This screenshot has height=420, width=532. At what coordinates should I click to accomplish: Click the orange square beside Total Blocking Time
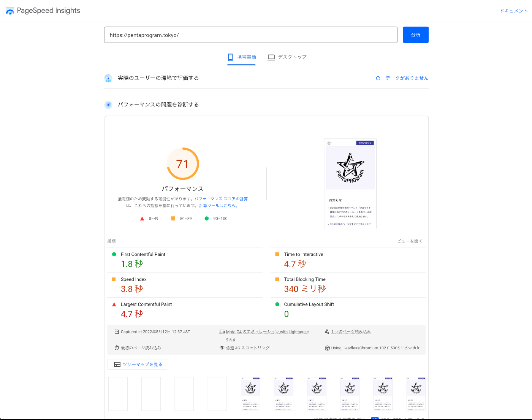coord(277,279)
